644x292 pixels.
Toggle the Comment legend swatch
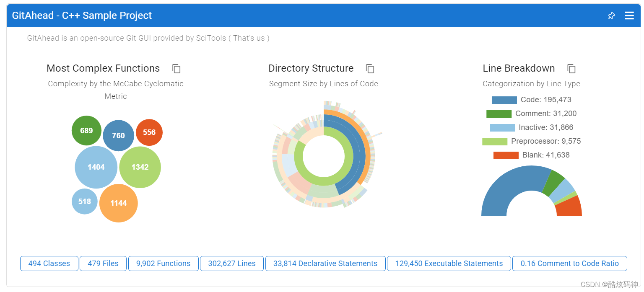[x=499, y=114]
